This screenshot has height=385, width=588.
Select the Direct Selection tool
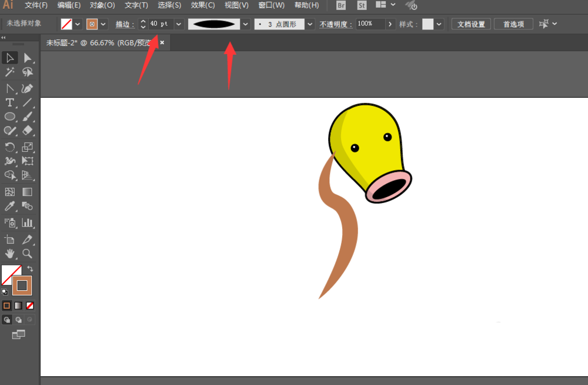pos(26,57)
